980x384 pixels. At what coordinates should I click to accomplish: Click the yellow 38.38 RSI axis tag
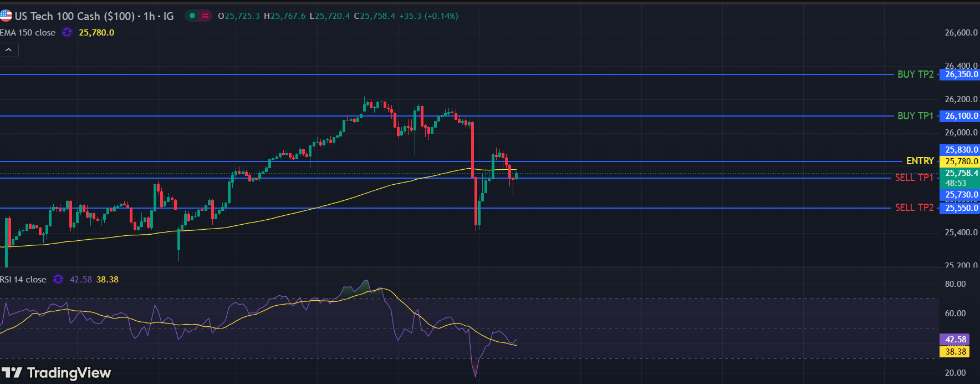(955, 351)
